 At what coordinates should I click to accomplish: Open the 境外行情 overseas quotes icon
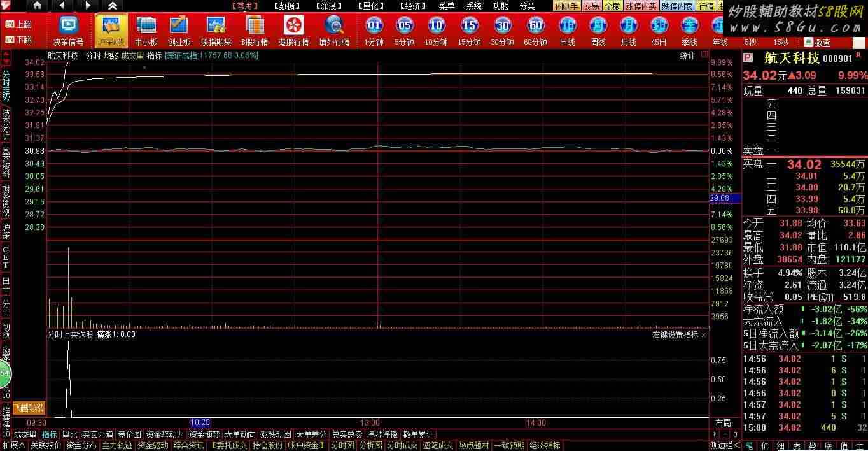(x=334, y=31)
